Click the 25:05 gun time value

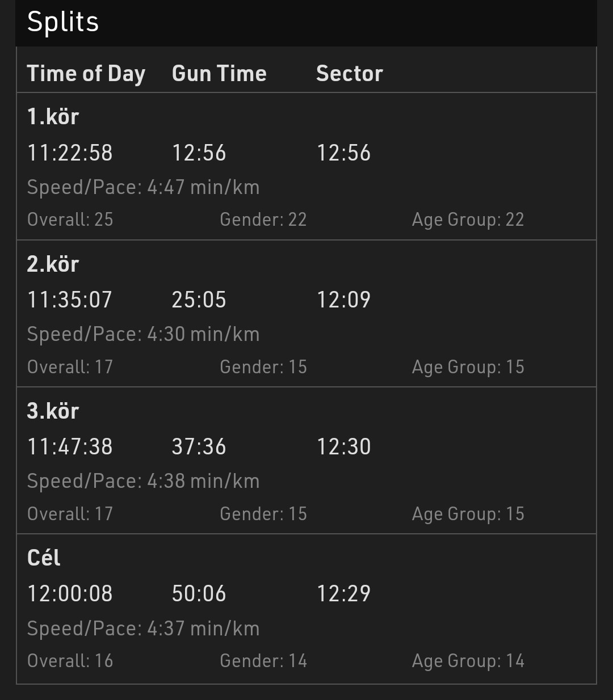click(x=199, y=300)
